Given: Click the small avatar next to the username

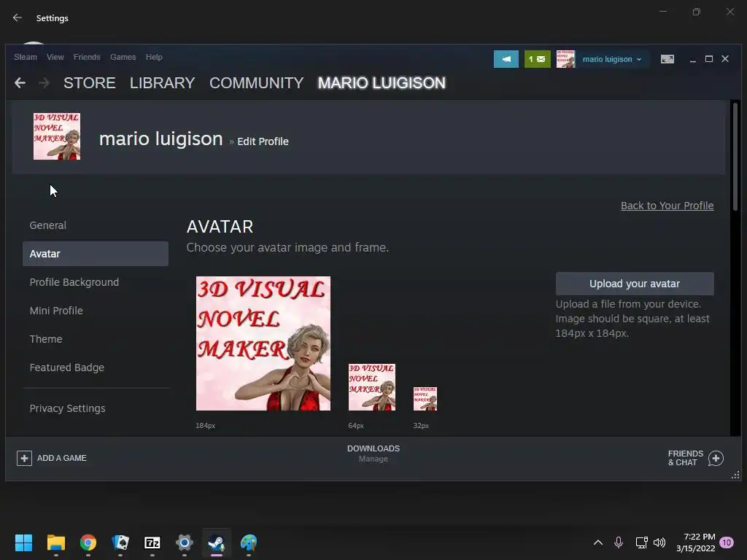Looking at the screenshot, I should [565, 59].
